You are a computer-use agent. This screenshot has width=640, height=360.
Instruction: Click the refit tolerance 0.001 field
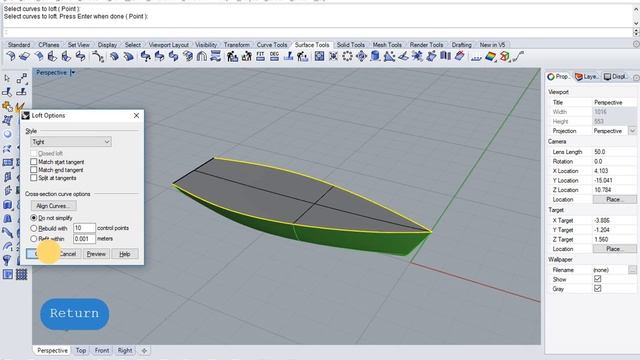(x=84, y=238)
